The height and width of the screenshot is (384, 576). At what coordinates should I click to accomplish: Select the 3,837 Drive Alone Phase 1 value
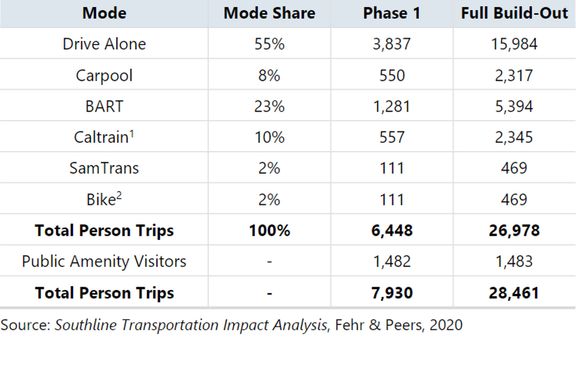point(392,44)
